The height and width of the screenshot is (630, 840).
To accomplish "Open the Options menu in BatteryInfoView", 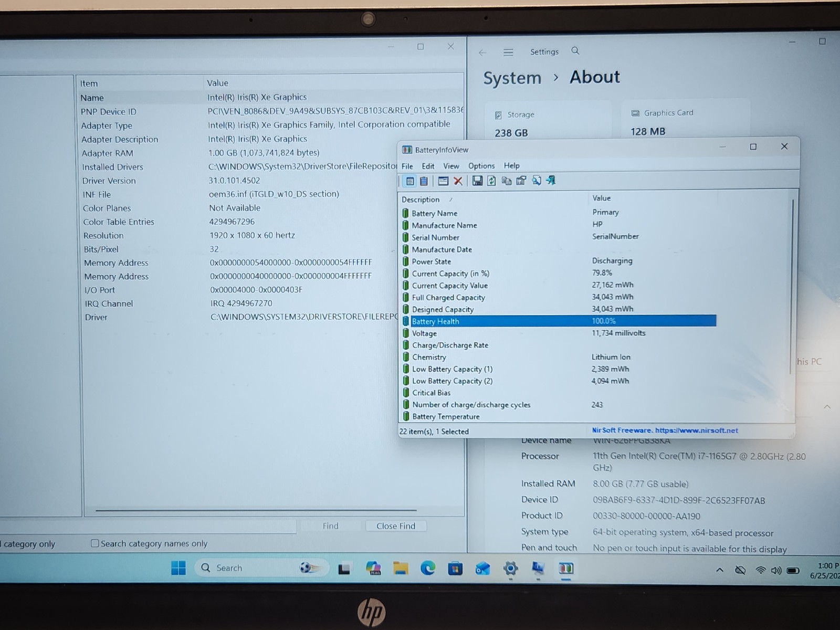I will [481, 166].
